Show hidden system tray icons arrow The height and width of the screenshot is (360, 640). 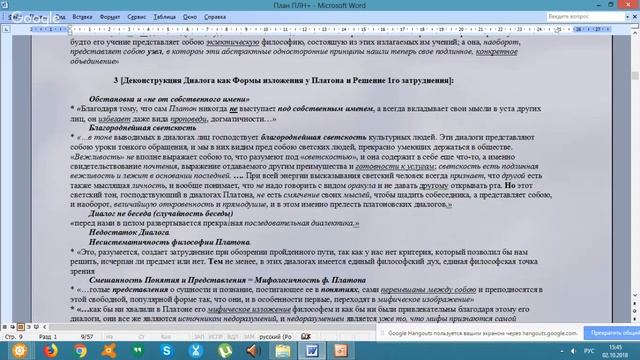(x=562, y=351)
